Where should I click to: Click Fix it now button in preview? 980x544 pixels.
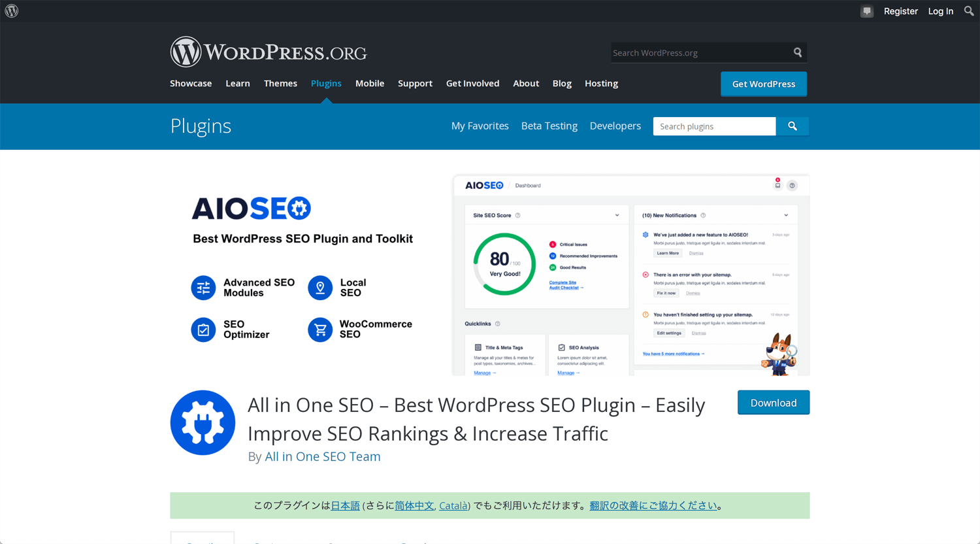tap(666, 293)
